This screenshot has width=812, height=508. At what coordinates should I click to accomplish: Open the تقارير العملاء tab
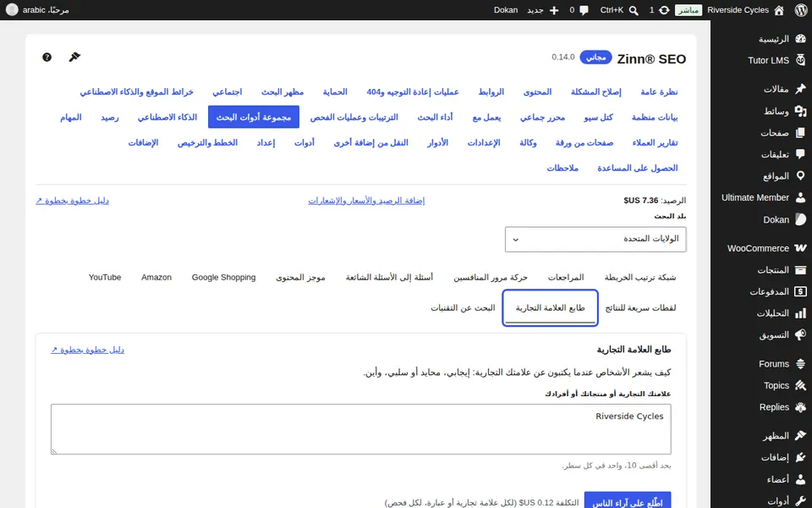pos(655,142)
